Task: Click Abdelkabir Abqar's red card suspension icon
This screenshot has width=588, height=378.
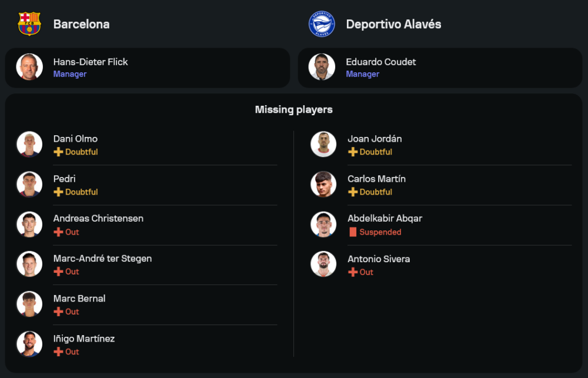Action: coord(353,232)
